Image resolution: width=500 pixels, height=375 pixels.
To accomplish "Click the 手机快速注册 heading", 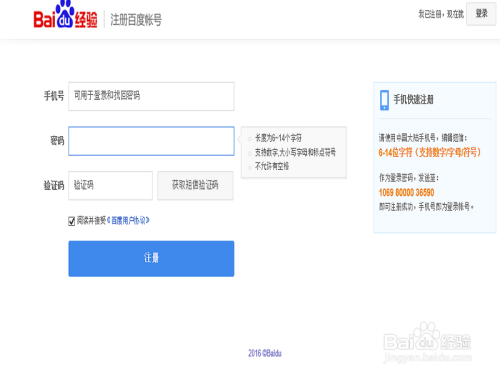I will pyautogui.click(x=413, y=99).
